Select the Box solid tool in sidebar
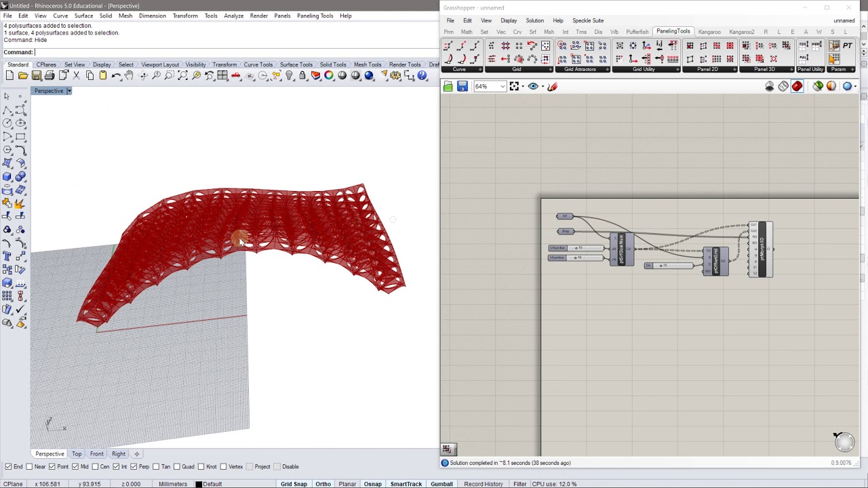 click(7, 177)
